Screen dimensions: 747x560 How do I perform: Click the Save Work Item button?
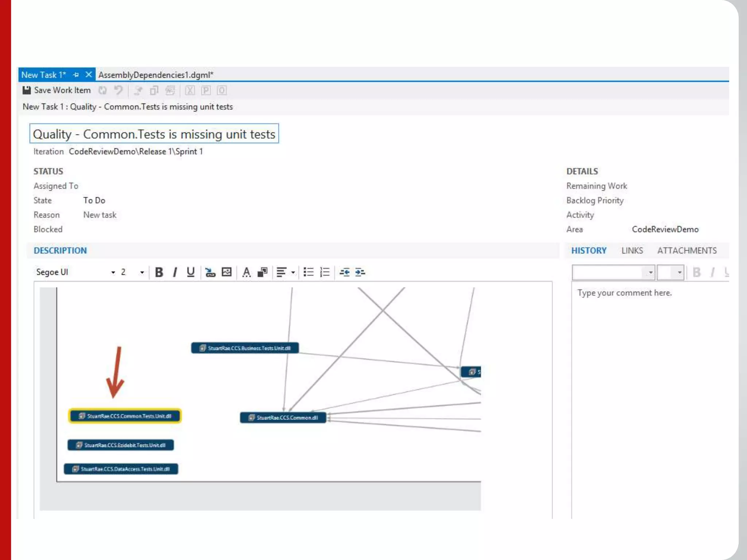click(57, 90)
